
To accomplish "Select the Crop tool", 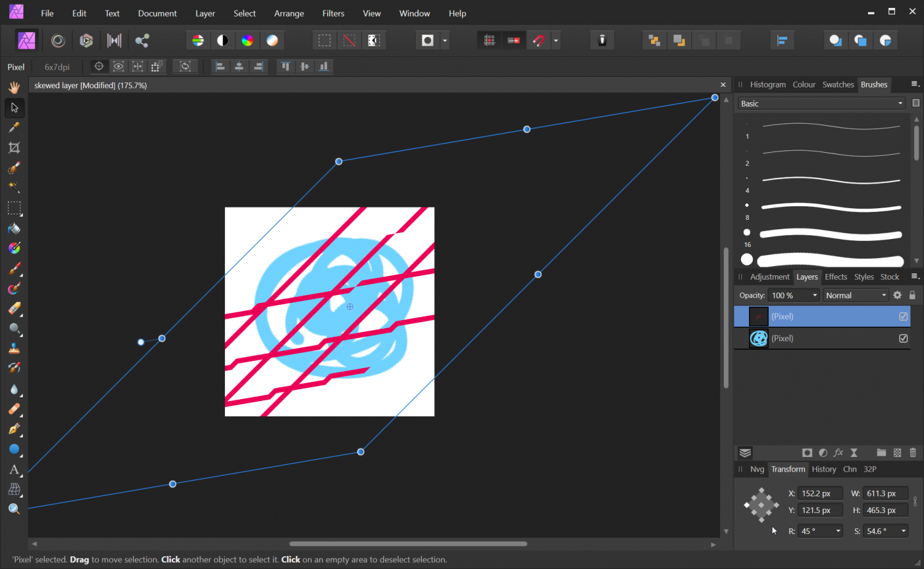I will click(14, 148).
